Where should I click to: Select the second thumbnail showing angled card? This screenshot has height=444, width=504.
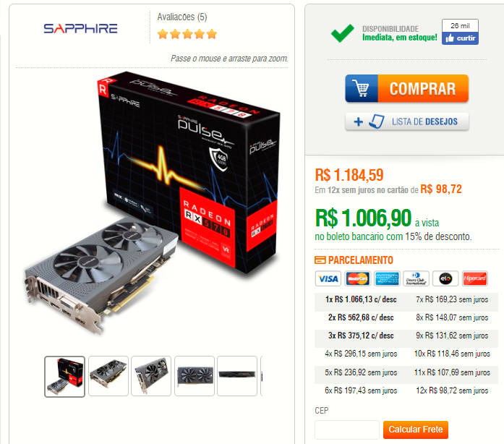point(108,376)
